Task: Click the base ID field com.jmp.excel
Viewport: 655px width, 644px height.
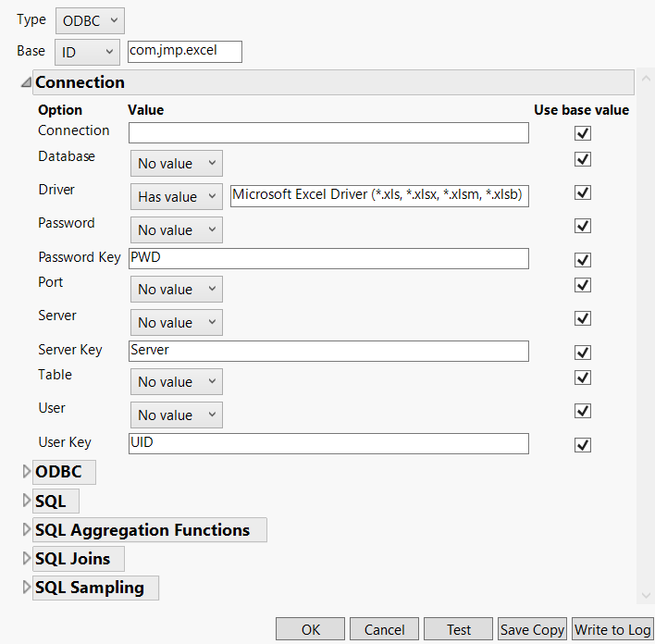Action: 185,52
